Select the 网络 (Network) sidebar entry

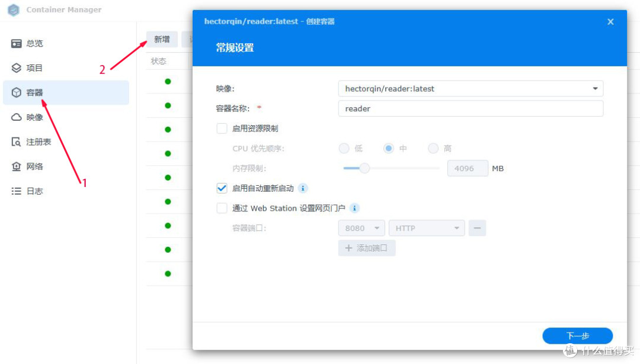[x=34, y=166]
